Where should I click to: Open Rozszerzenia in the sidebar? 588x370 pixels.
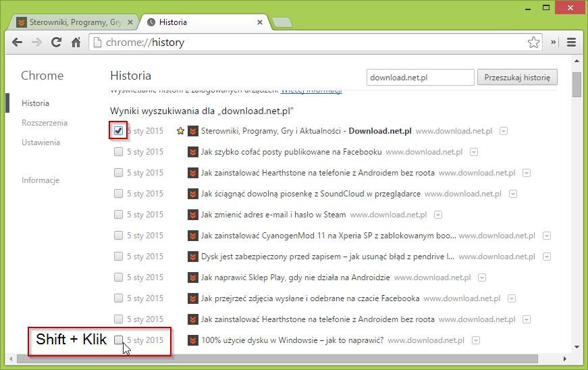(x=45, y=123)
